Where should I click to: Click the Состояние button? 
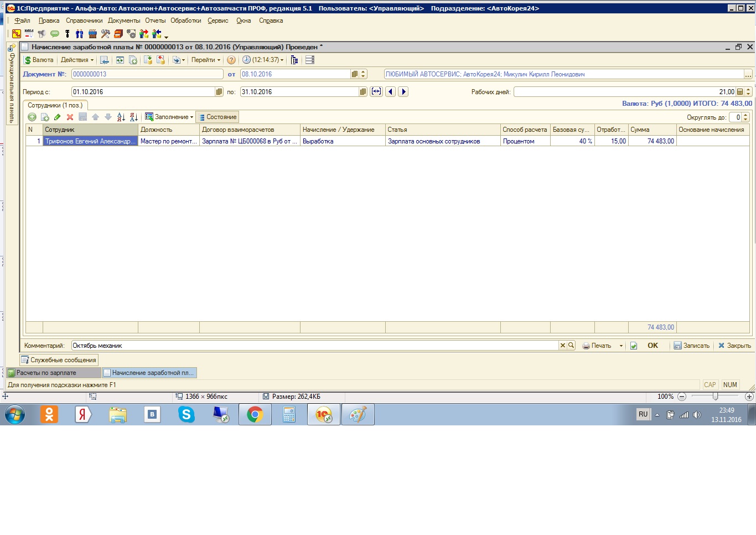[x=218, y=117]
